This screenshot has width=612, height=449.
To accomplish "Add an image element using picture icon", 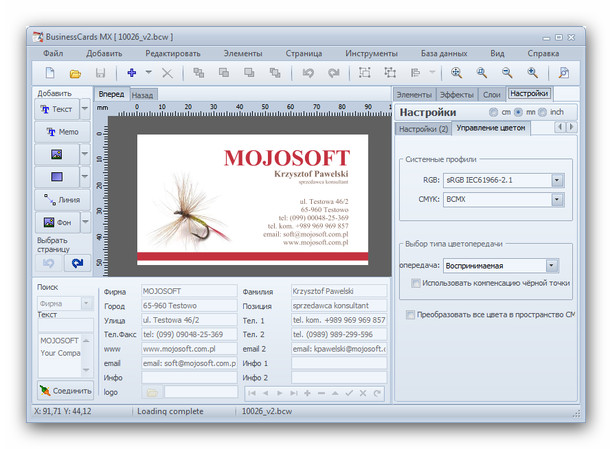I will point(56,155).
